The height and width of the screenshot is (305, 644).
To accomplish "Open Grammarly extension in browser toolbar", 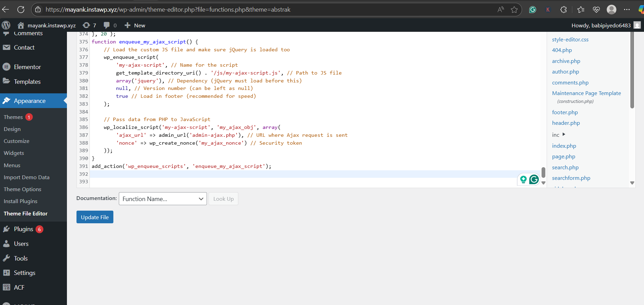I will coord(533,10).
